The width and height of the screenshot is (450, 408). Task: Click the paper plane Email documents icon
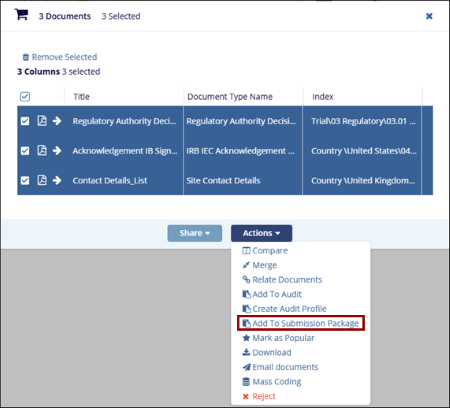pos(246,367)
